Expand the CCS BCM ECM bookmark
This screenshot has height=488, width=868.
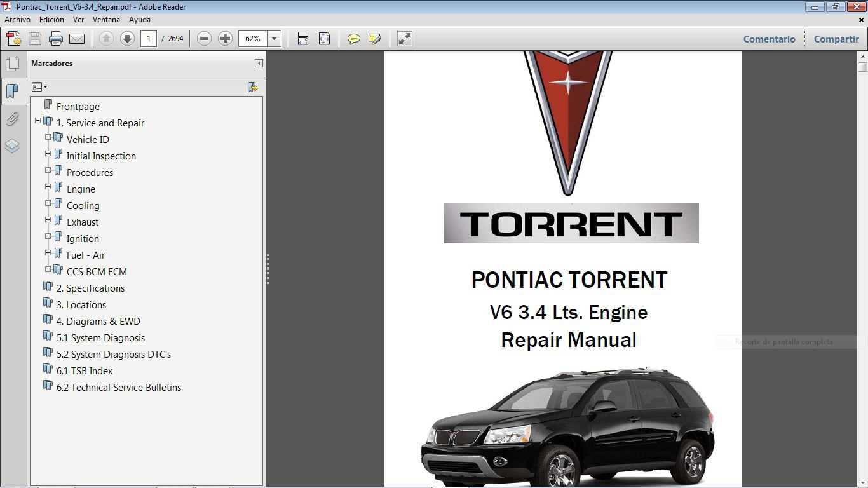[48, 269]
